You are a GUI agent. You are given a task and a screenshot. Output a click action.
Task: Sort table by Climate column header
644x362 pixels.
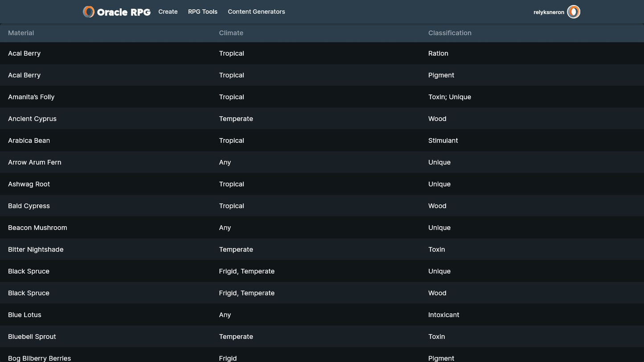coord(231,33)
